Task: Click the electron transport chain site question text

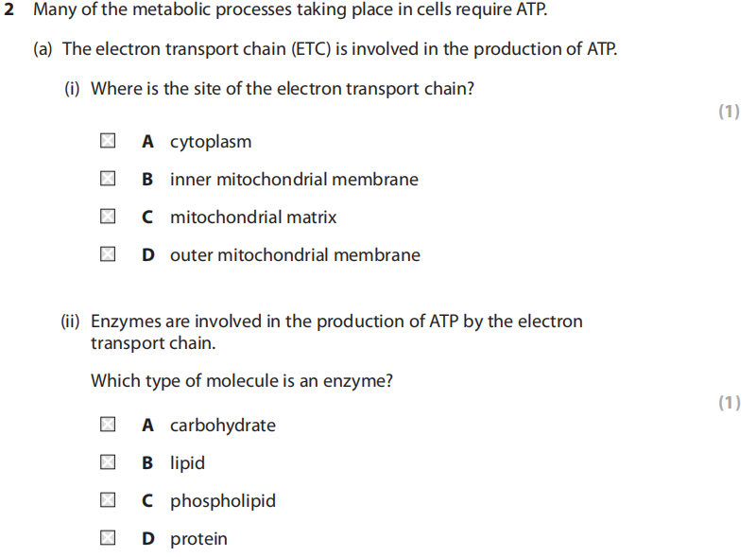Action: [283, 90]
